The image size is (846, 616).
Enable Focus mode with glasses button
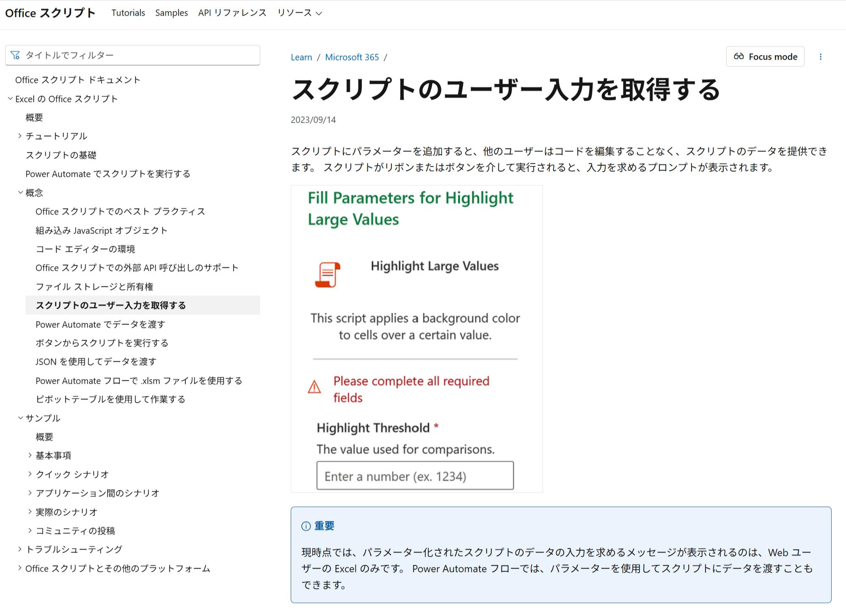[765, 57]
